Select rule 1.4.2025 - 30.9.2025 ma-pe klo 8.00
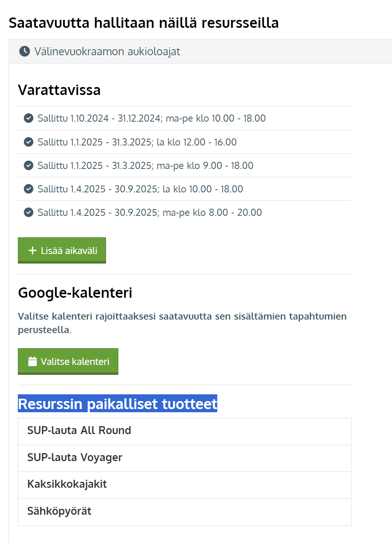This screenshot has width=392, height=543. point(150,212)
